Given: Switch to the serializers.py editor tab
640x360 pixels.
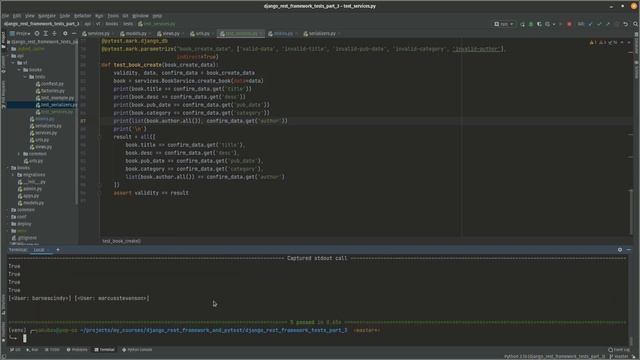Looking at the screenshot, I should coord(322,33).
